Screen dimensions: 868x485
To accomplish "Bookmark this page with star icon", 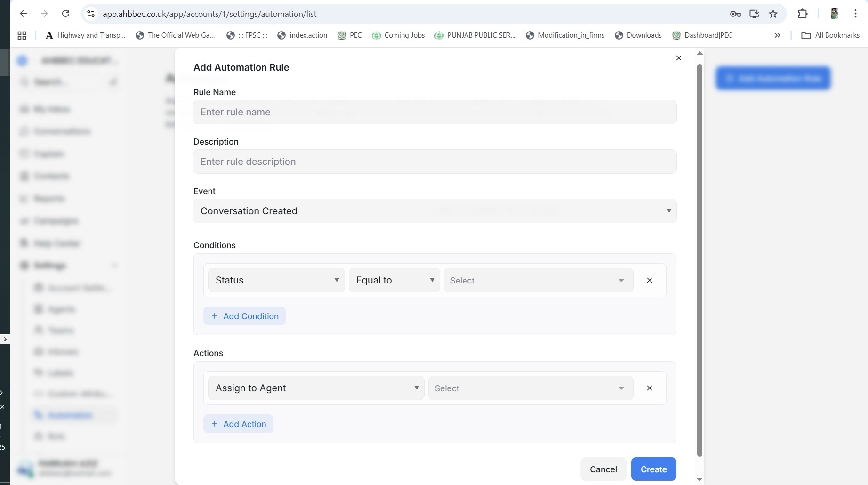I will [x=773, y=14].
